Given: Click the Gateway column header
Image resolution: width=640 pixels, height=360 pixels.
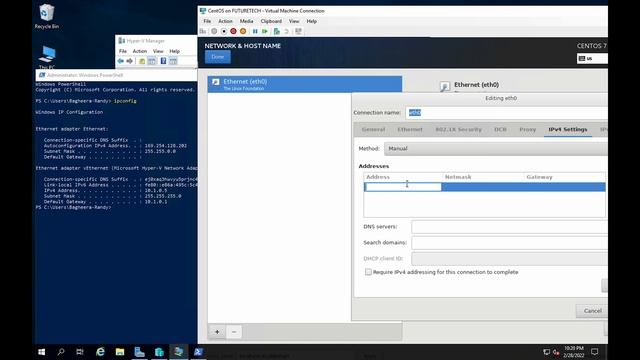Looking at the screenshot, I should click(539, 177).
